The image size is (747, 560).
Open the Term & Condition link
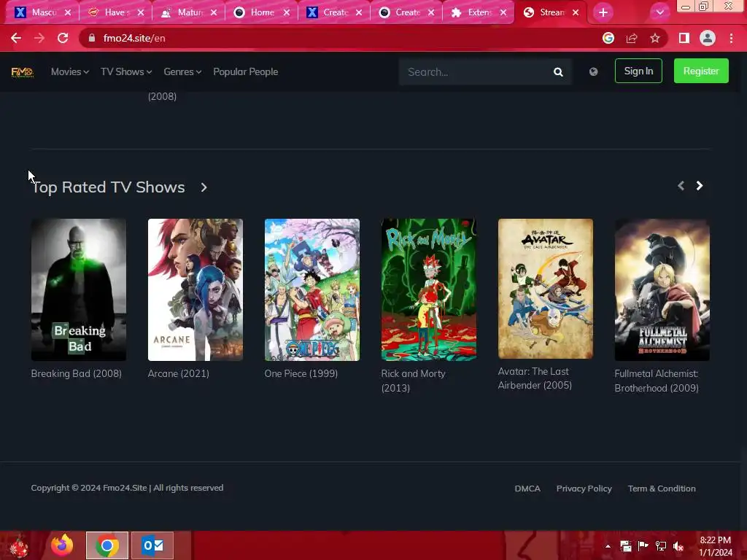click(x=661, y=489)
